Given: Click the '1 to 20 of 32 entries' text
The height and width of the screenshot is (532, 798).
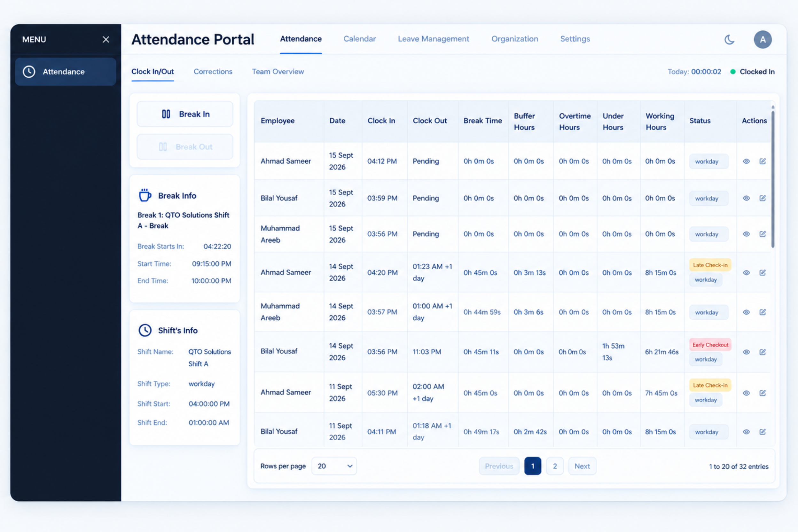Looking at the screenshot, I should (x=739, y=466).
